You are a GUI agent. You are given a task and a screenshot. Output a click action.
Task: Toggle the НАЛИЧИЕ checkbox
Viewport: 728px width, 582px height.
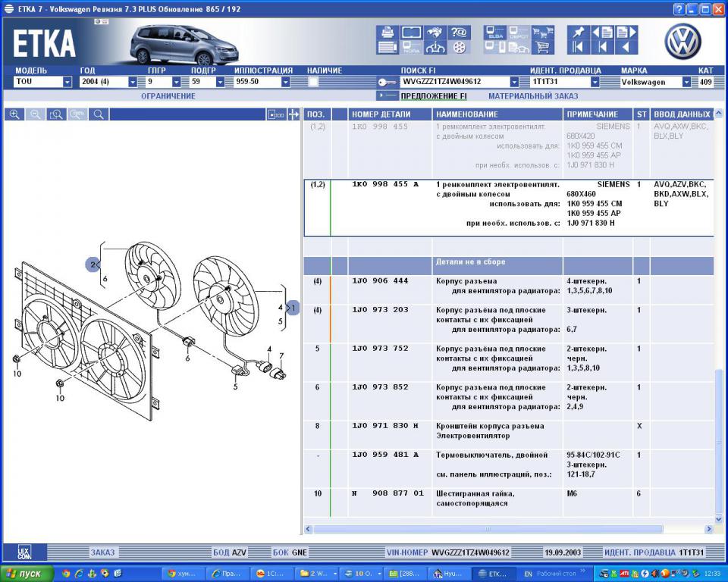coord(313,82)
